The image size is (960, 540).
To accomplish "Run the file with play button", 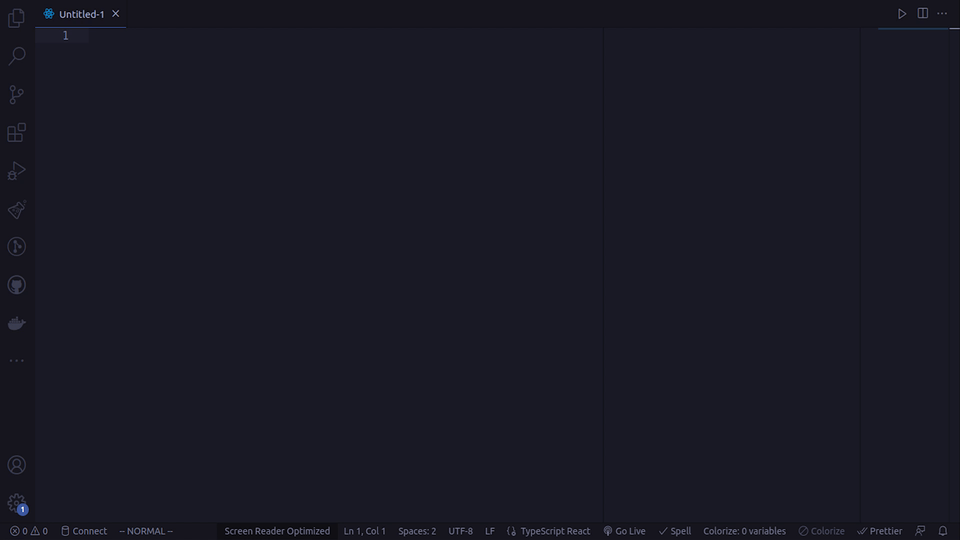I will (x=902, y=13).
